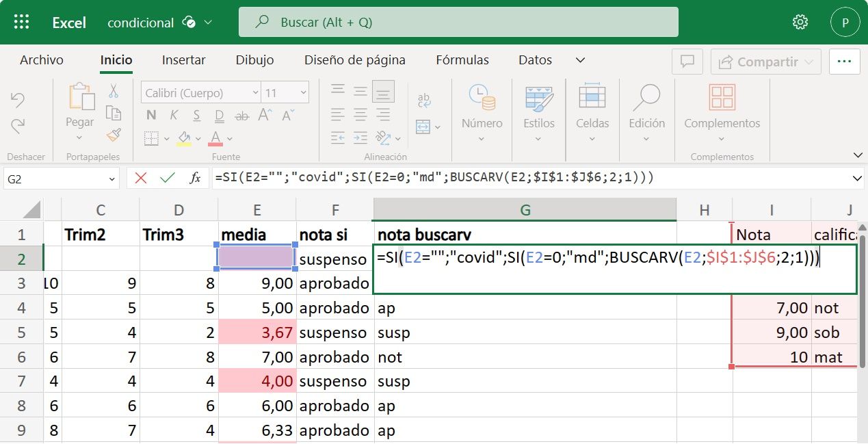Toggle wrap text in the alignment group

[x=423, y=101]
